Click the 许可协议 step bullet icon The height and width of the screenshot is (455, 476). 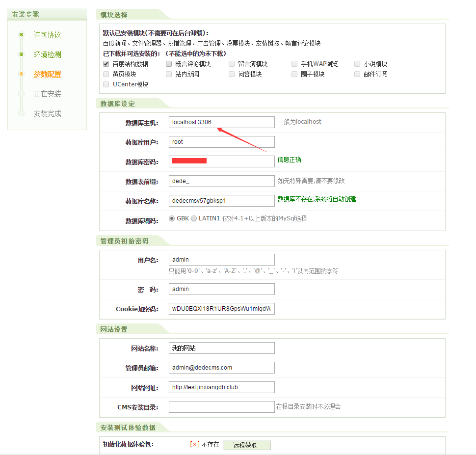pyautogui.click(x=21, y=35)
